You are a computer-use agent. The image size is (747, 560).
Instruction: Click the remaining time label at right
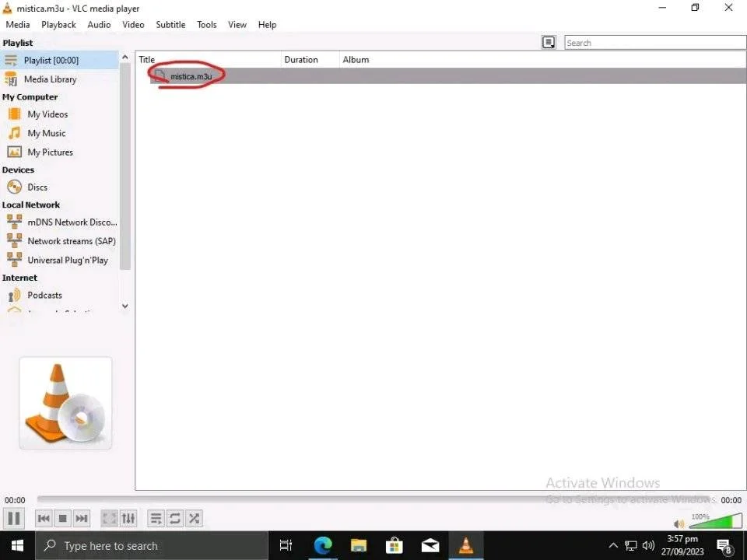tap(731, 500)
